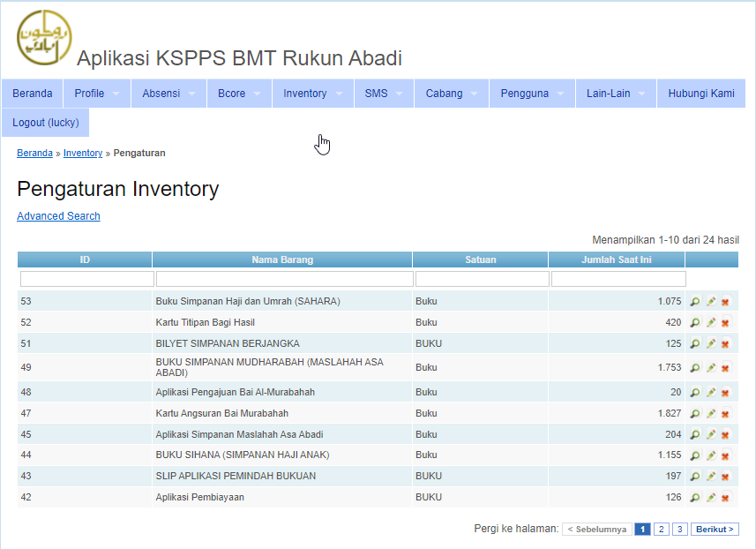The width and height of the screenshot is (756, 549).
Task: Delete SLIP APLIKASI PEMINDAH BUKUAN row
Action: (725, 476)
